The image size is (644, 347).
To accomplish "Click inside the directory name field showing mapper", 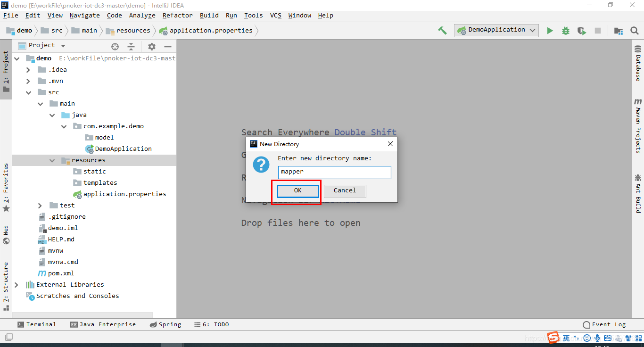I will tap(334, 172).
